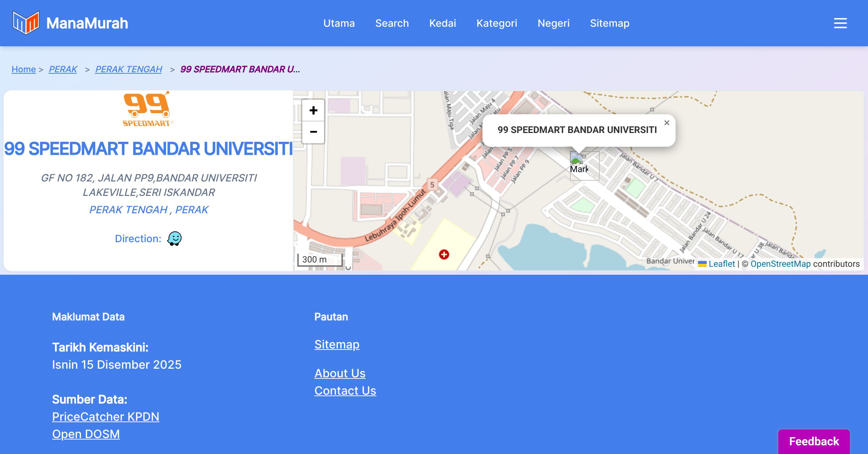Open the hamburger menu
868x454 pixels.
pos(840,23)
